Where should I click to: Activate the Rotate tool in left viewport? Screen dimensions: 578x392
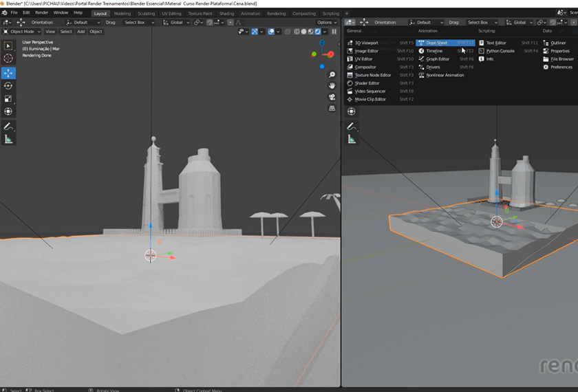8,86
